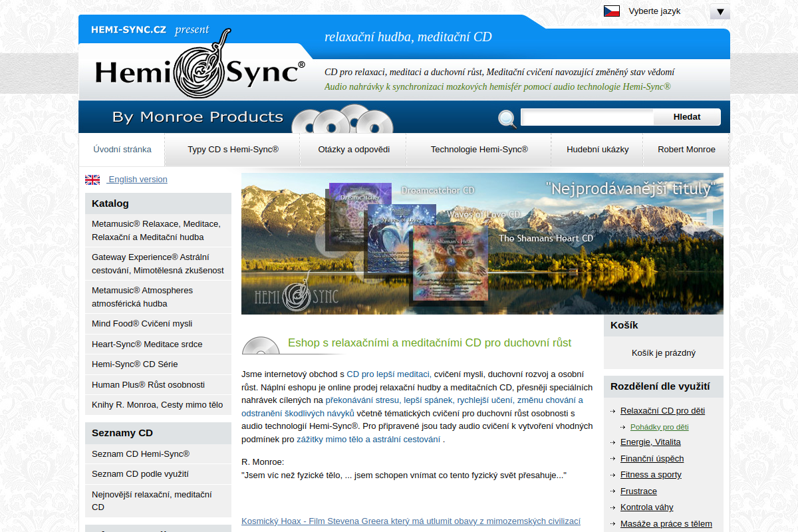
Task: Open Pohádky pro děti sublink
Action: pos(659,427)
